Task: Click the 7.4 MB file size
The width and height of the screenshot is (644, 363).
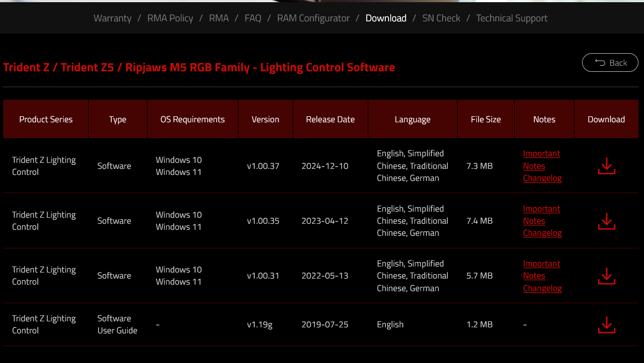Action: (480, 221)
